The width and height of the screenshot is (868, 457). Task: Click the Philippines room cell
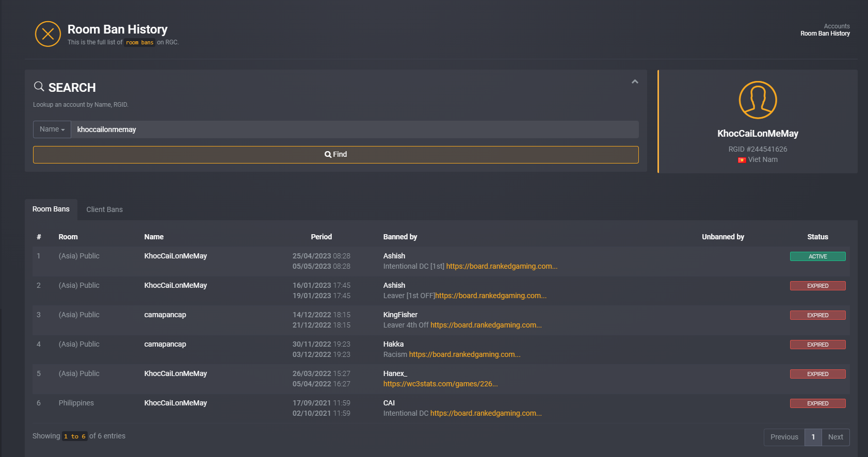click(76, 403)
